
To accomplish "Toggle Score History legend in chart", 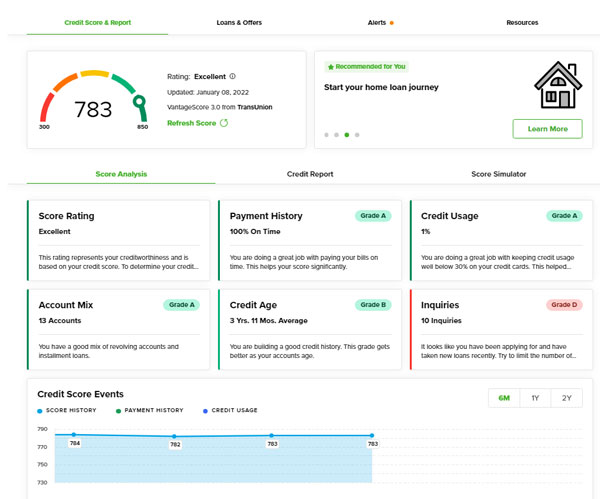I will [x=70, y=410].
